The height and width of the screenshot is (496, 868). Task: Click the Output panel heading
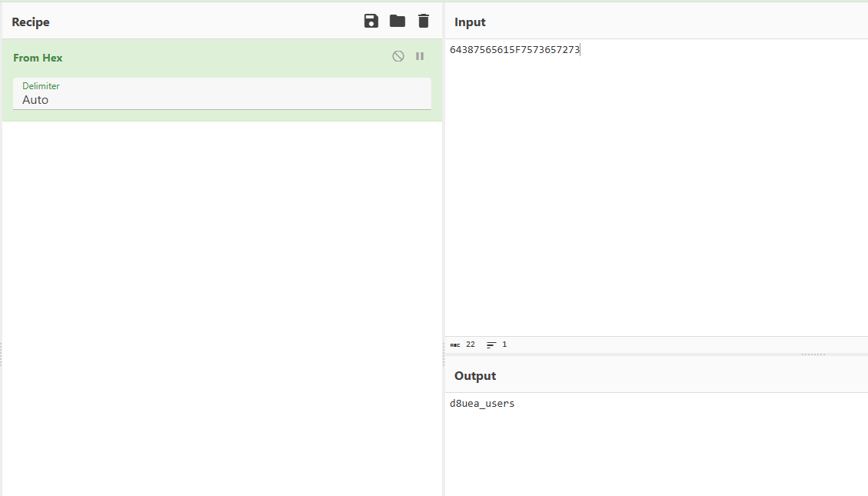(475, 376)
